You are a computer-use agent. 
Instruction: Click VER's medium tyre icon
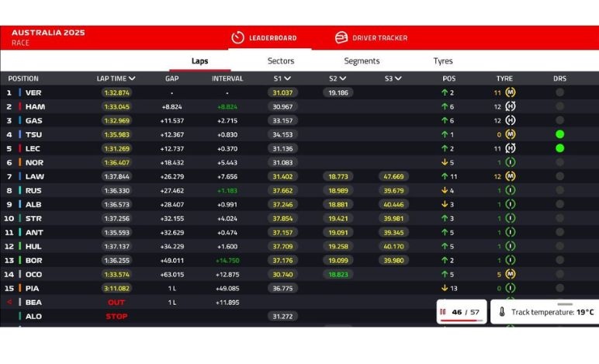point(511,92)
